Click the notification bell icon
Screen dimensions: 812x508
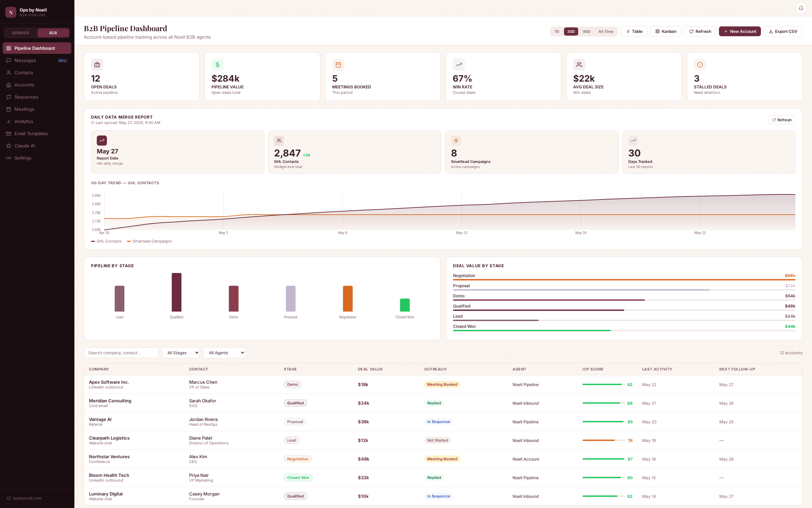[x=801, y=8]
